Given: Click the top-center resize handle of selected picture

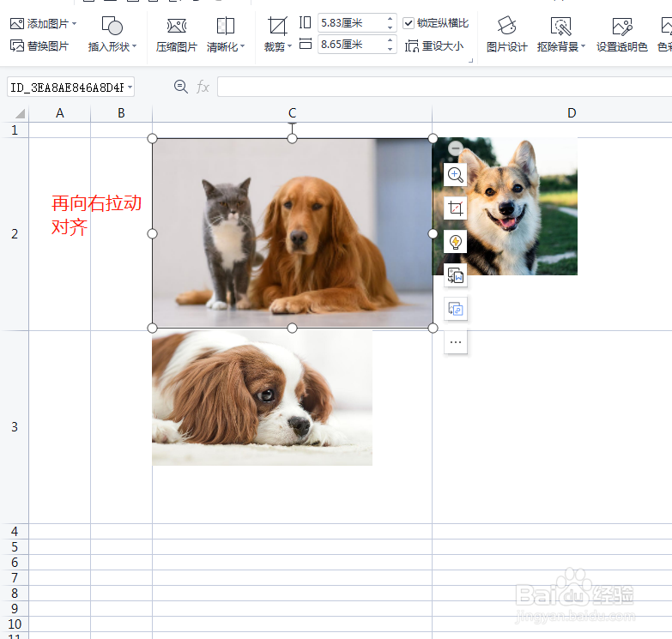Looking at the screenshot, I should (x=292, y=138).
